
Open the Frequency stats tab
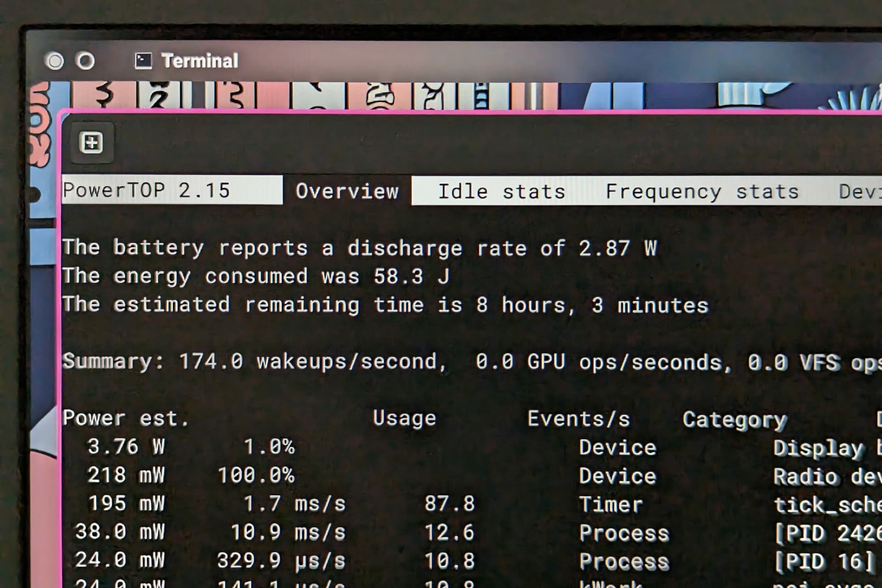coord(701,191)
